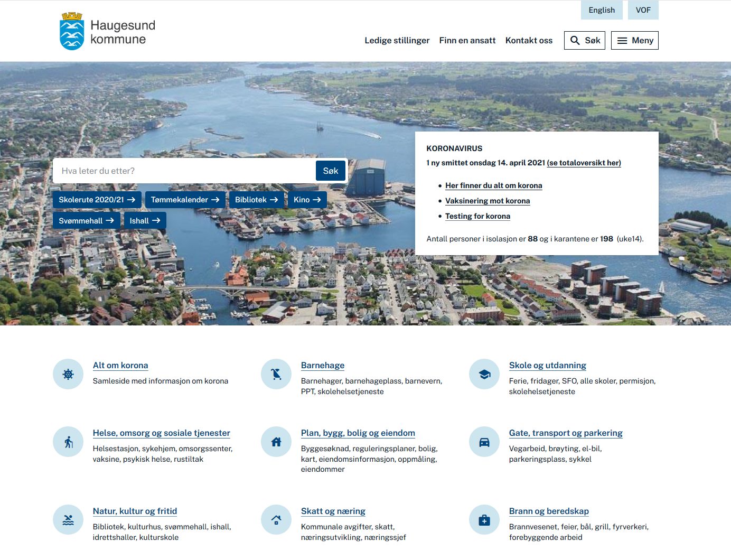Open the Meny hamburger menu
Image resolution: width=731 pixels, height=560 pixels.
coord(635,41)
